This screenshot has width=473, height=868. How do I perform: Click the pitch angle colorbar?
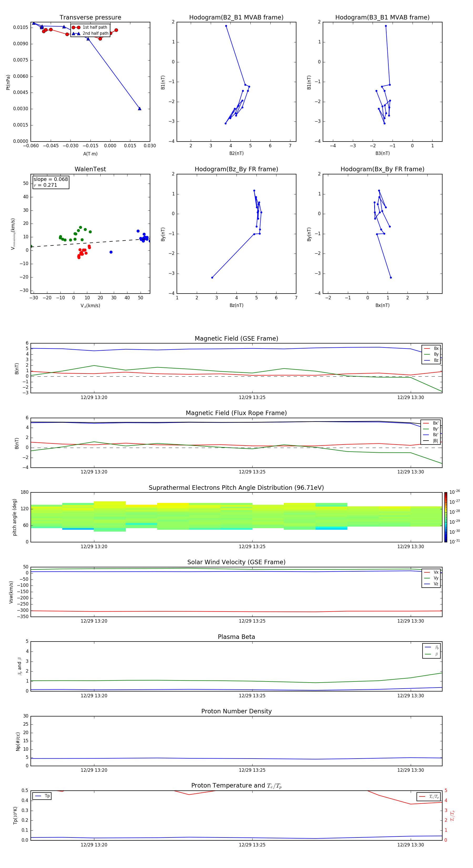446,517
